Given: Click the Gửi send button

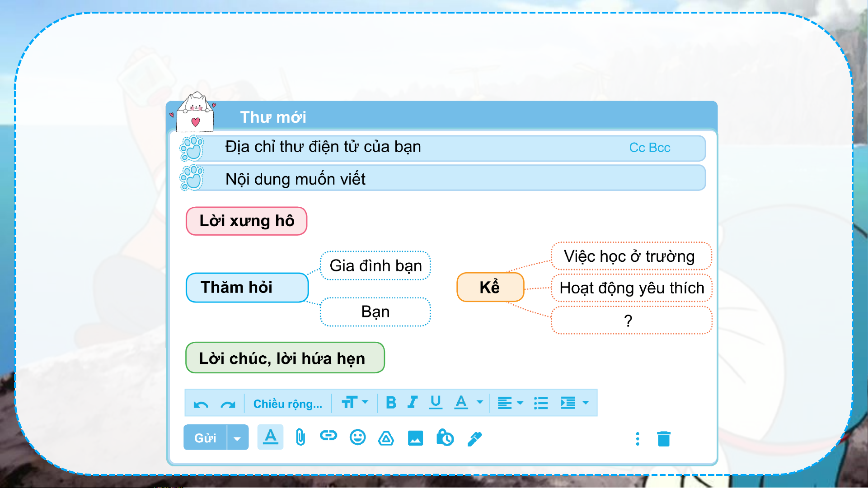Looking at the screenshot, I should (205, 437).
